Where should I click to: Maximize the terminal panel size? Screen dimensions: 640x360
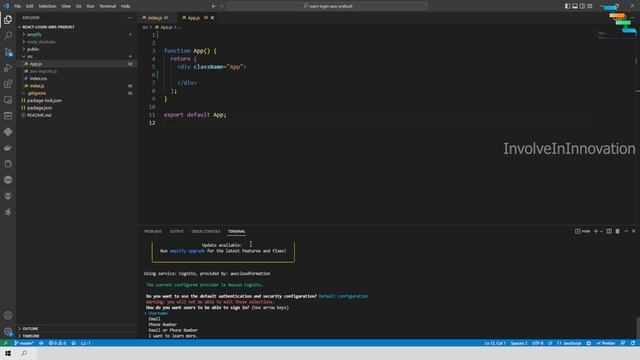(x=626, y=231)
